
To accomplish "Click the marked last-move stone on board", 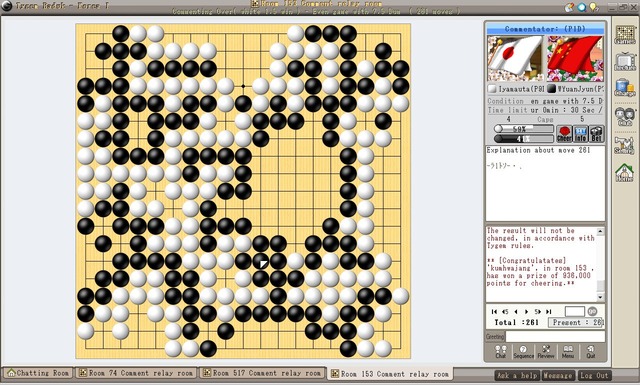I will [261, 261].
